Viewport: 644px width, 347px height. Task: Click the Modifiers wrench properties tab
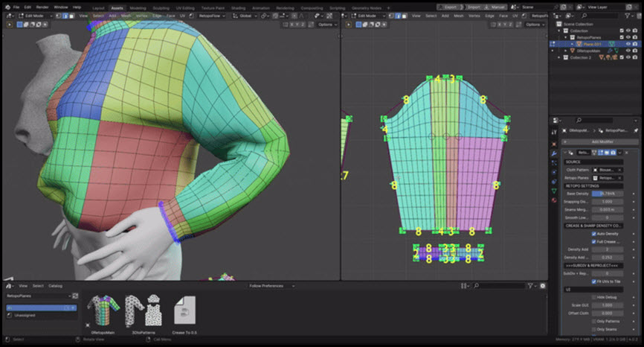pos(554,153)
